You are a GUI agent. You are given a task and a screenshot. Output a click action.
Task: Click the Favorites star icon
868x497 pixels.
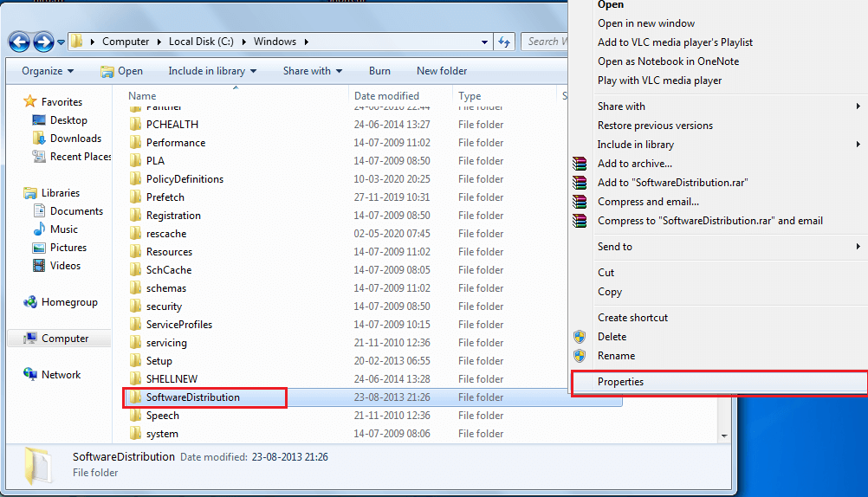(x=30, y=102)
